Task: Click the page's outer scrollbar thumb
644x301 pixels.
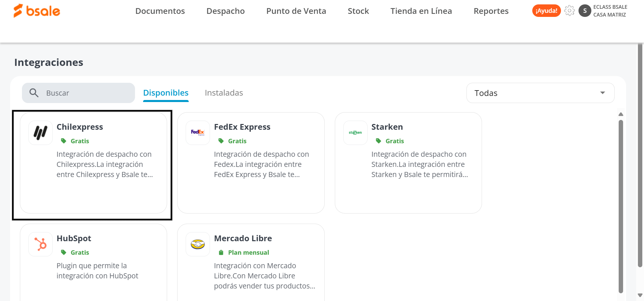Action: click(x=640, y=155)
